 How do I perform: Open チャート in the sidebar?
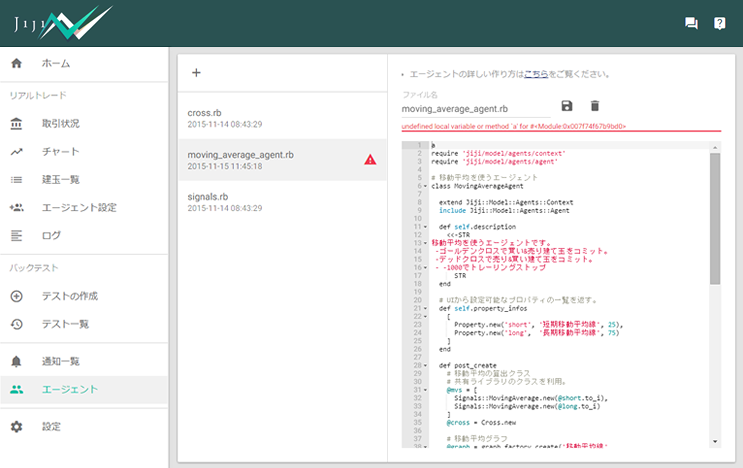coord(84,152)
